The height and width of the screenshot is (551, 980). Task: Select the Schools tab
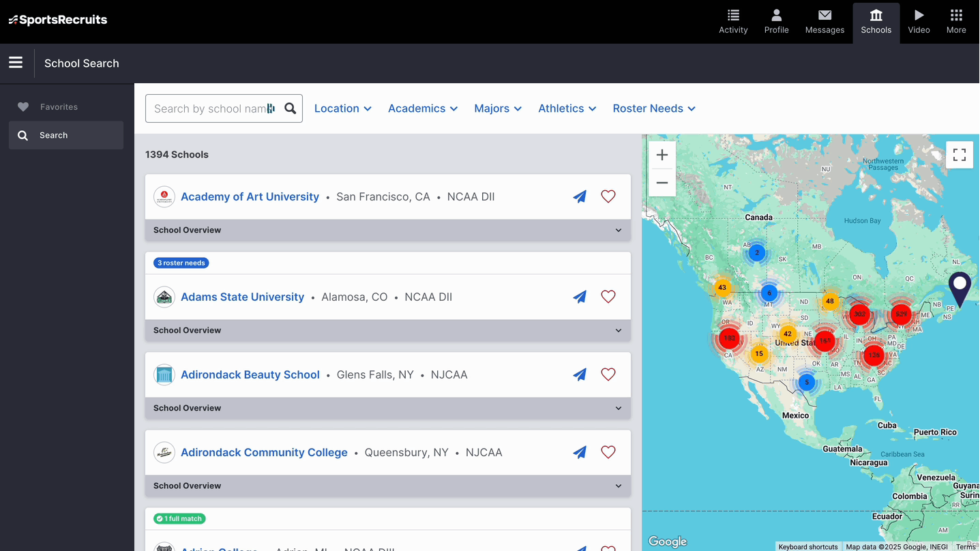(x=876, y=22)
